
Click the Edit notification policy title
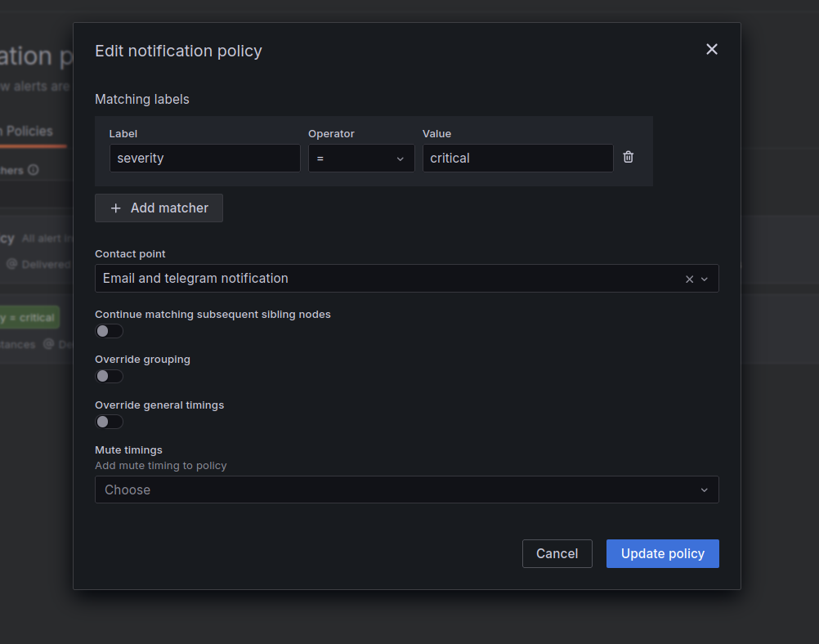(179, 51)
